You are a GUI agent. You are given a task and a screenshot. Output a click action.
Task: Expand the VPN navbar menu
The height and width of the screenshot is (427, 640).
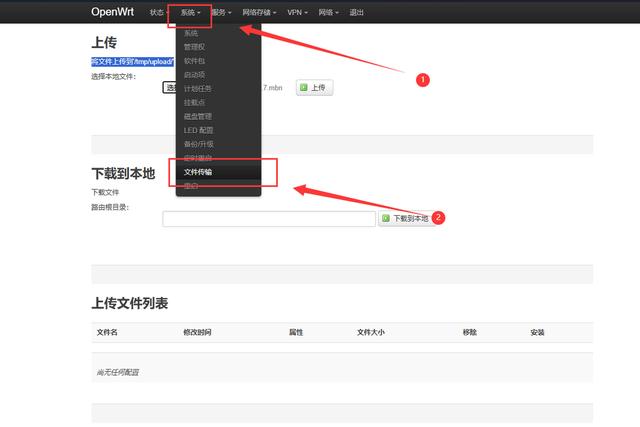point(297,12)
